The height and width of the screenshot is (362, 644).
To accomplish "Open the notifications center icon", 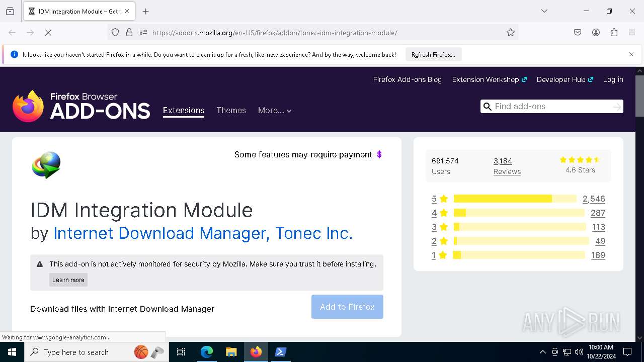I will pyautogui.click(x=627, y=352).
